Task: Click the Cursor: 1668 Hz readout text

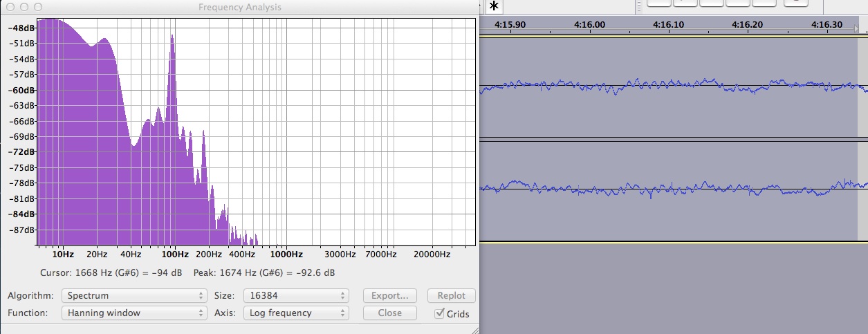Action: click(111, 273)
